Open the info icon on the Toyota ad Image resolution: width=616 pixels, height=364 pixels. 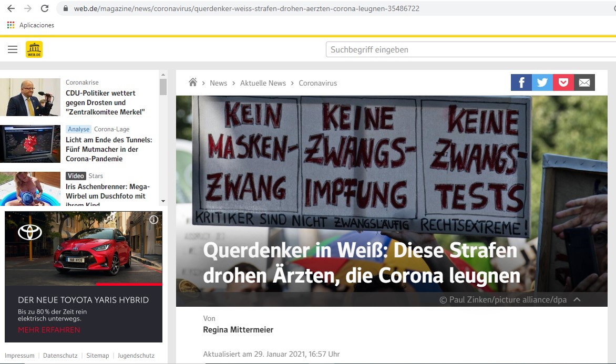[154, 220]
